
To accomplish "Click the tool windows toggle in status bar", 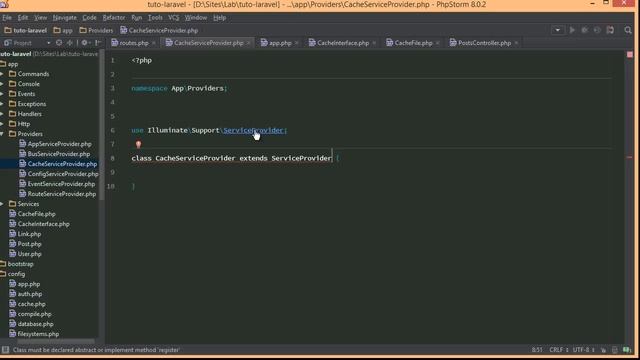I will [x=5, y=350].
